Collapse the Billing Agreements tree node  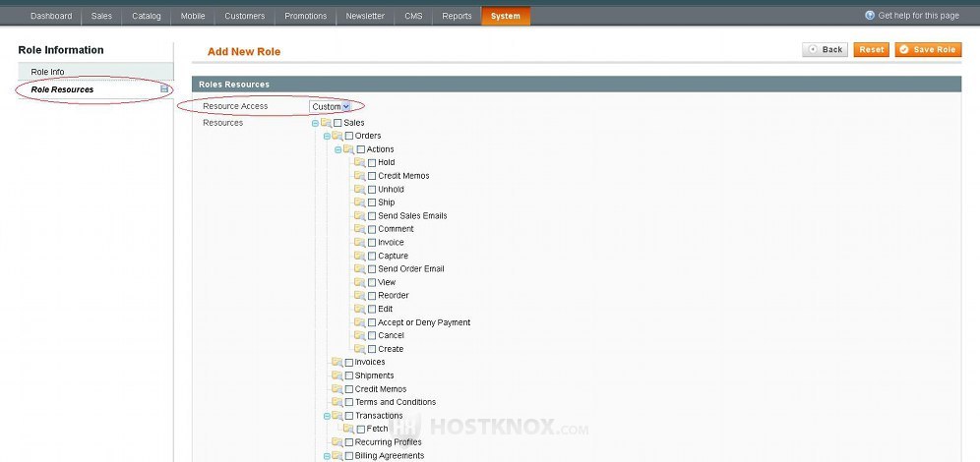(327, 456)
